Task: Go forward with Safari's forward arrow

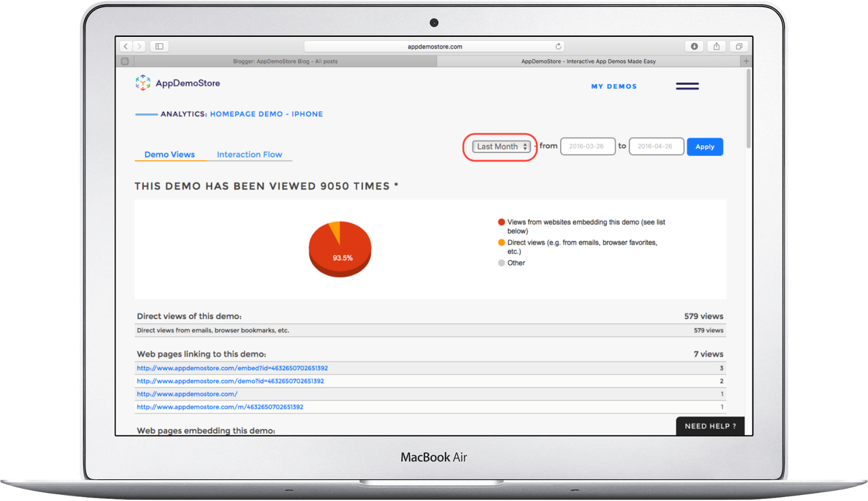Action: coord(139,47)
